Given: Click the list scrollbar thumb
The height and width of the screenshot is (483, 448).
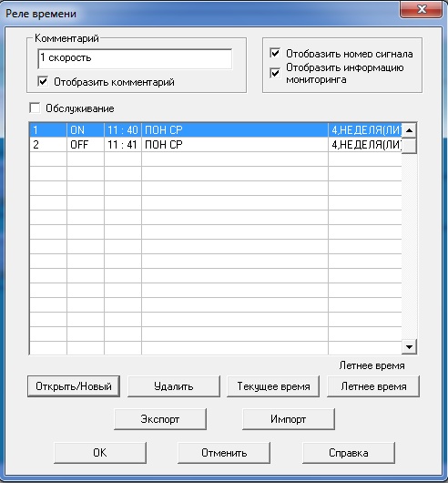Looking at the screenshot, I should pyautogui.click(x=409, y=146).
